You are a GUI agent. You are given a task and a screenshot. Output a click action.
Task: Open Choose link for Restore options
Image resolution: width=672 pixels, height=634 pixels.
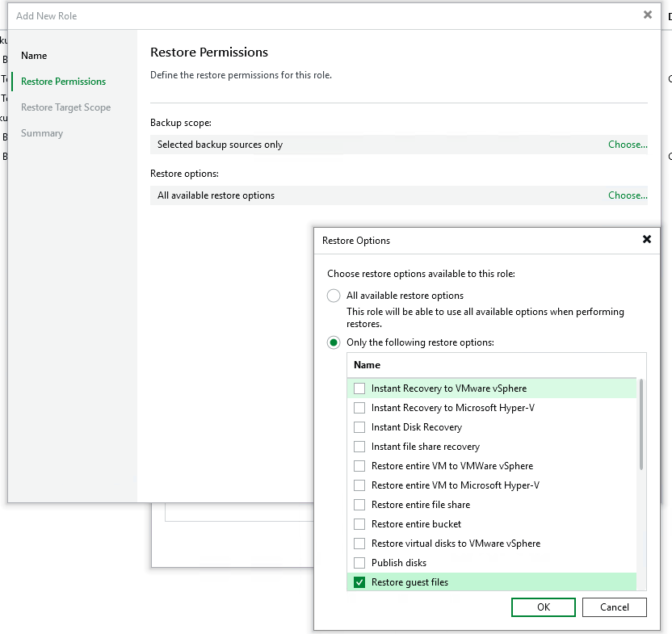pos(627,195)
